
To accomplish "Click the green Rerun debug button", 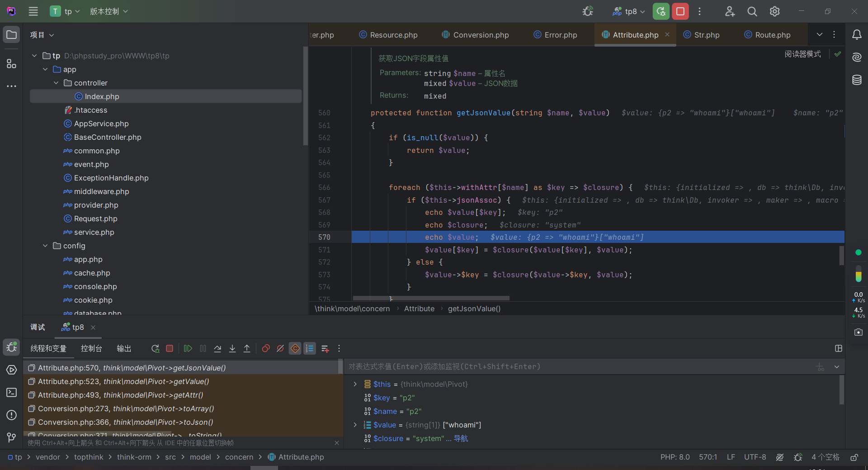I will click(x=661, y=11).
